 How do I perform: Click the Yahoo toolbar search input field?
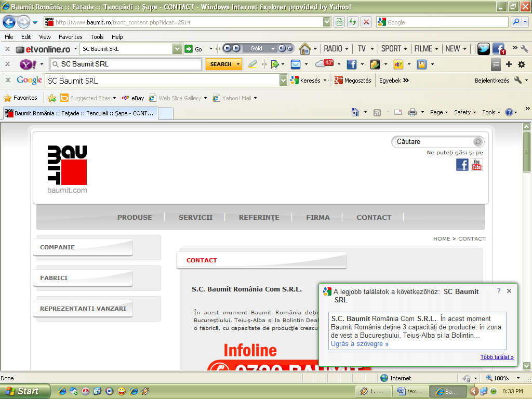pyautogui.click(x=126, y=64)
